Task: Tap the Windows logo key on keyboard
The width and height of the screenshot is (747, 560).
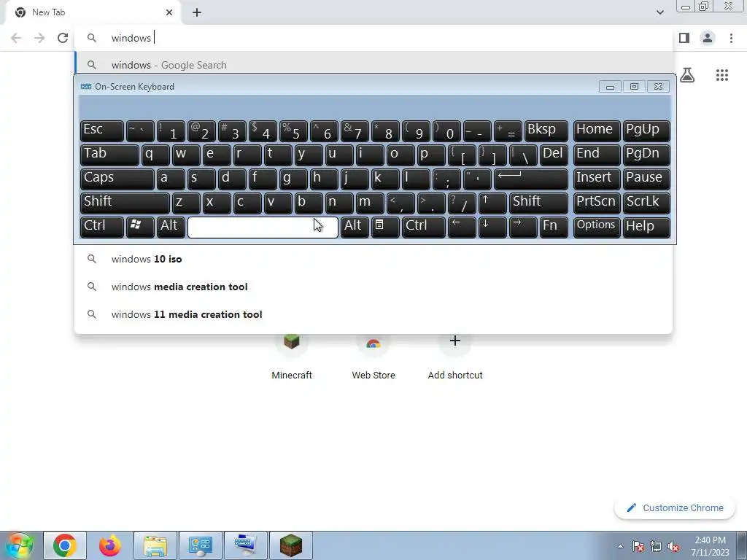Action: [140, 227]
